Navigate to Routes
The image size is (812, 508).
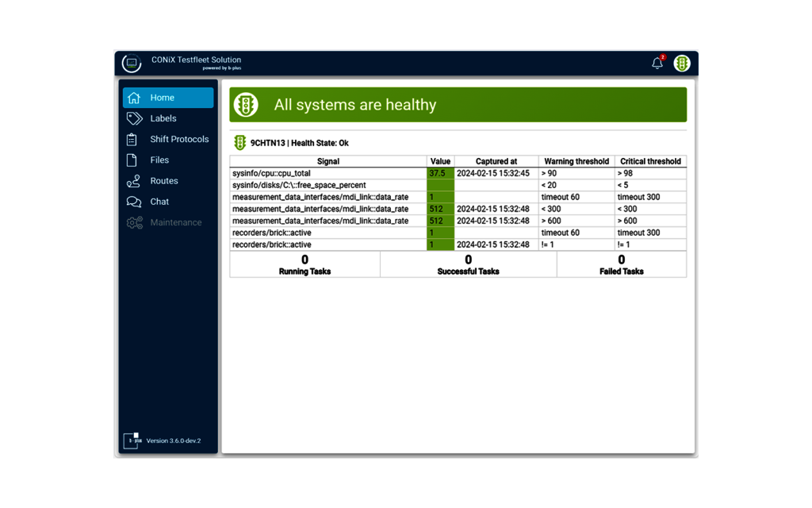pos(168,181)
